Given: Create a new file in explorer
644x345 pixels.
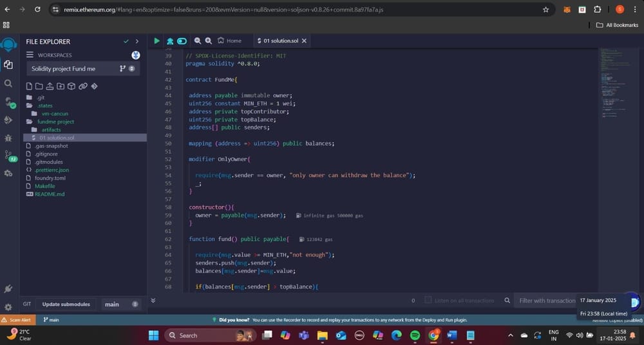Looking at the screenshot, I should point(29,86).
